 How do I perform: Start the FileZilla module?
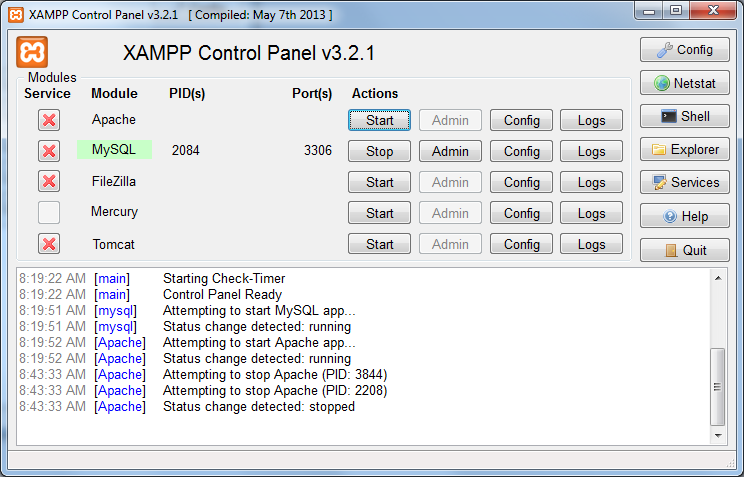(379, 182)
